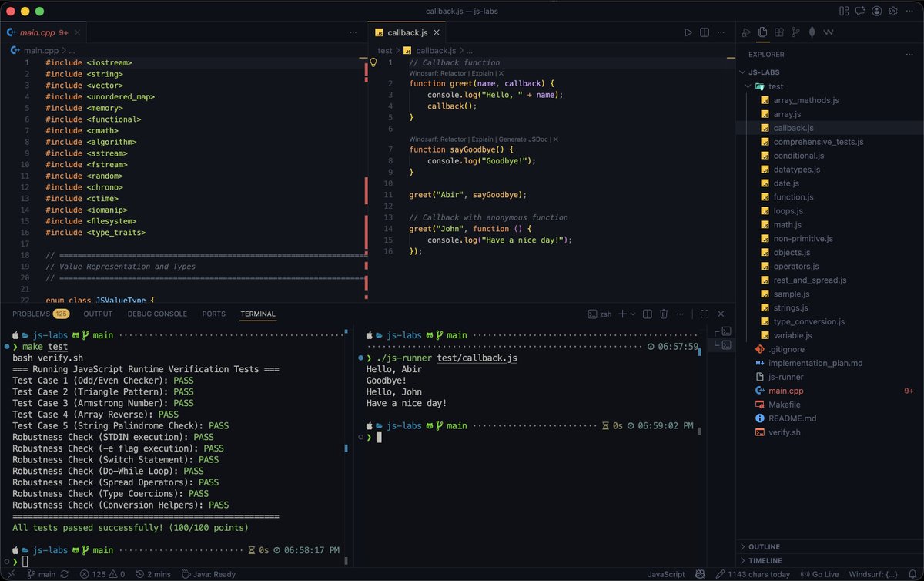The image size is (924, 581).
Task: Open README.md in the explorer
Action: click(828, 418)
